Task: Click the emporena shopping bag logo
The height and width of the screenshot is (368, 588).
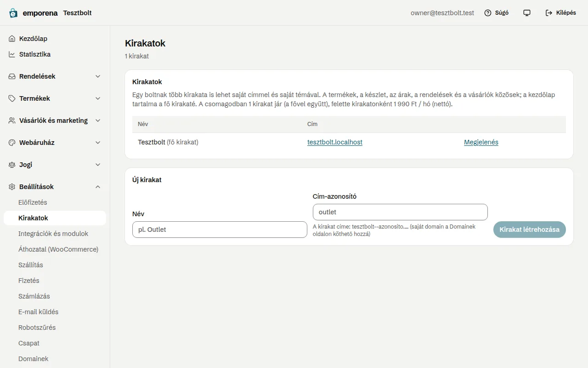Action: (x=13, y=13)
